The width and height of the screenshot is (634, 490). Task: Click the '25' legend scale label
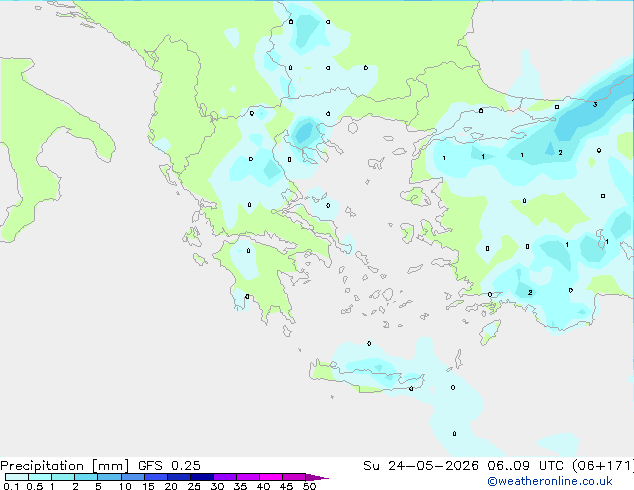click(x=194, y=486)
